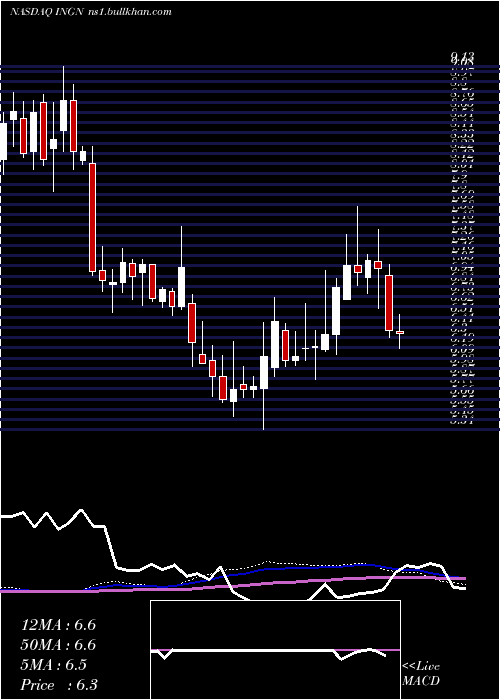Click the 12MA : 6.6 label

point(58,625)
